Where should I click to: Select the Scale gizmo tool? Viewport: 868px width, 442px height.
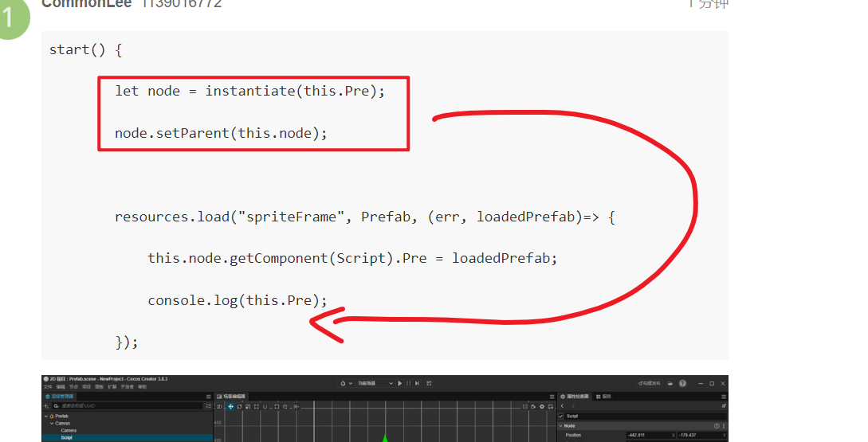tap(247, 407)
